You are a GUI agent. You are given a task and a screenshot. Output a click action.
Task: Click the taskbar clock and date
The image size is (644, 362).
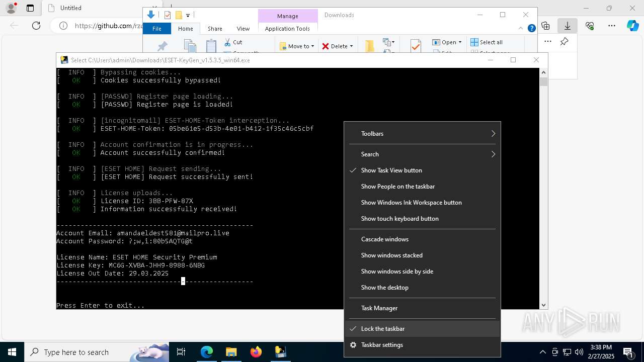601,352
